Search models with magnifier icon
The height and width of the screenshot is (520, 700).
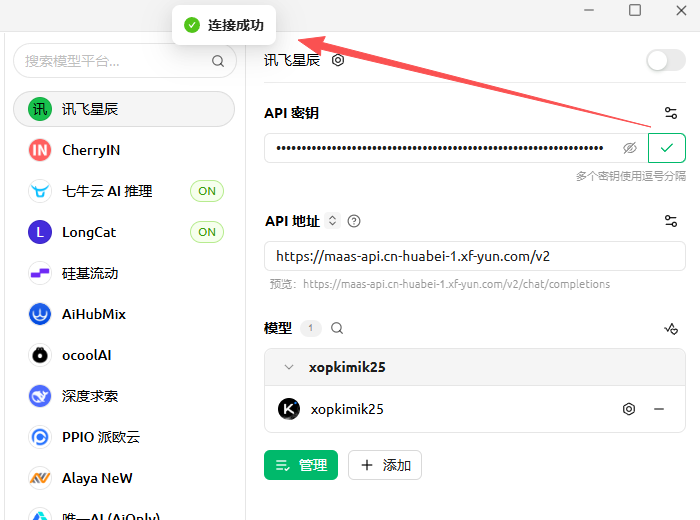point(337,328)
